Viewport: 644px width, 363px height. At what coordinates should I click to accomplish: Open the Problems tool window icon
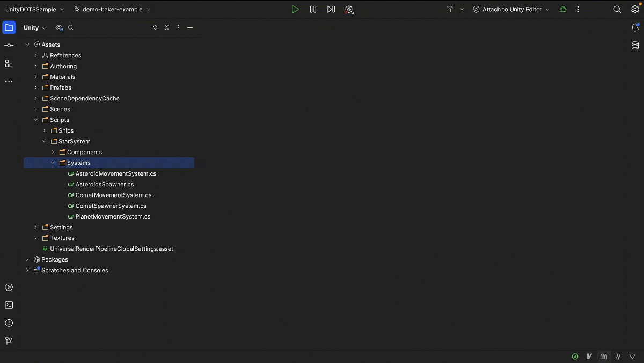[9, 323]
